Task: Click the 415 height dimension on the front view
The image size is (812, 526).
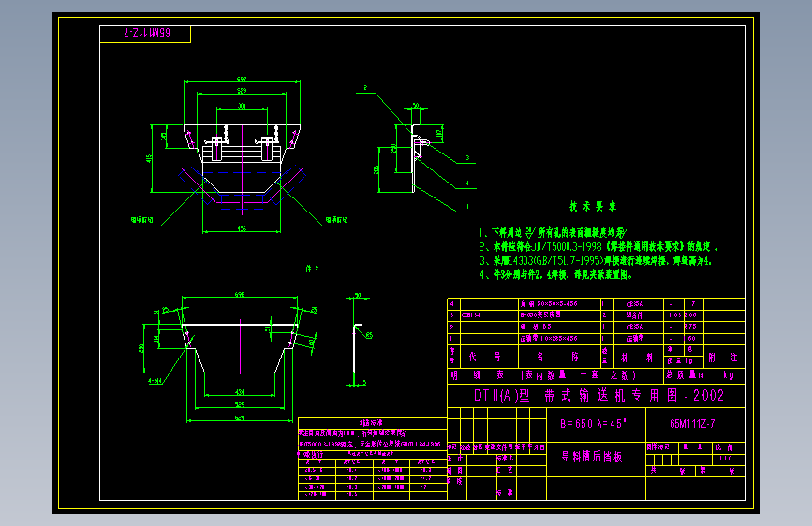Action: point(149,158)
